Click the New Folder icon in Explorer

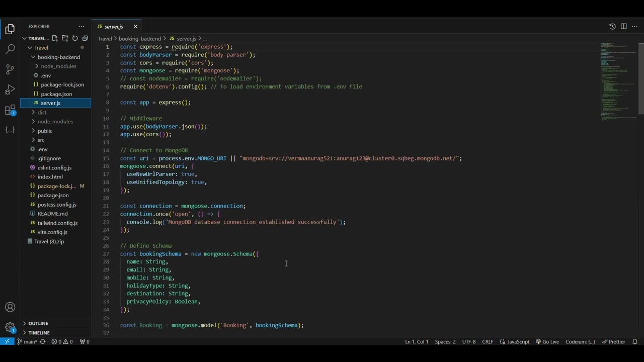(65, 38)
